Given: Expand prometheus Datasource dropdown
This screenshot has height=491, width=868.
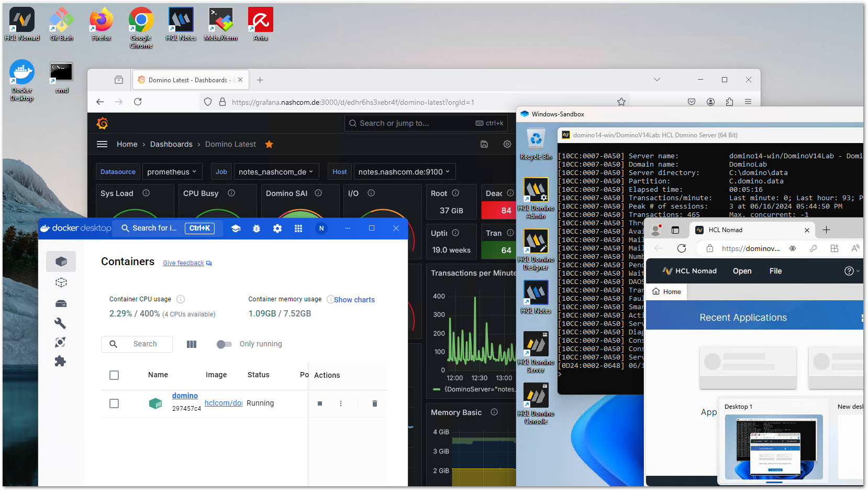Looking at the screenshot, I should pyautogui.click(x=172, y=172).
